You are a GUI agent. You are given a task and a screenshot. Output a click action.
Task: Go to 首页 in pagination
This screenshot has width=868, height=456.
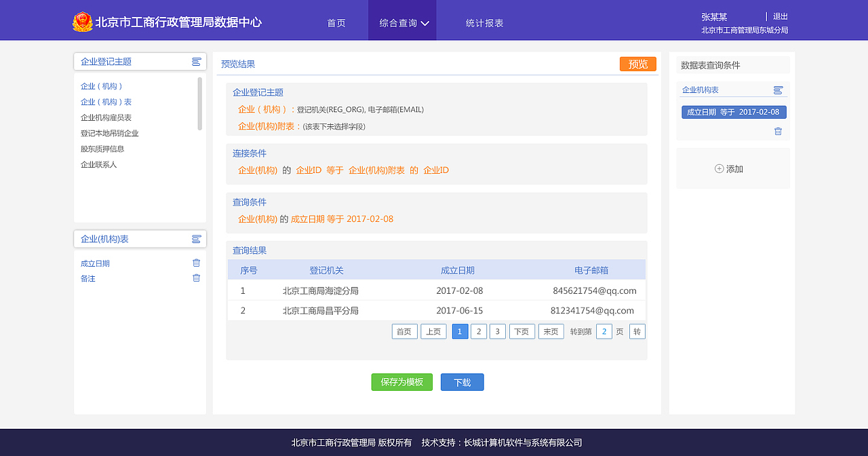pyautogui.click(x=404, y=331)
